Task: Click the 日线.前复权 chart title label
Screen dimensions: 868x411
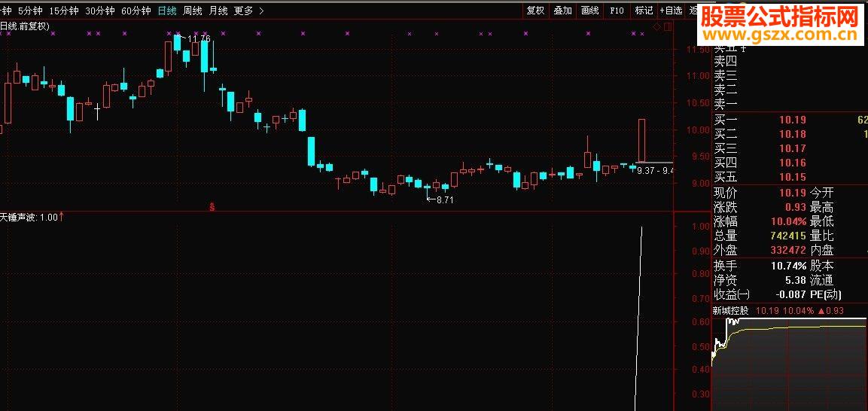Action: (24, 26)
